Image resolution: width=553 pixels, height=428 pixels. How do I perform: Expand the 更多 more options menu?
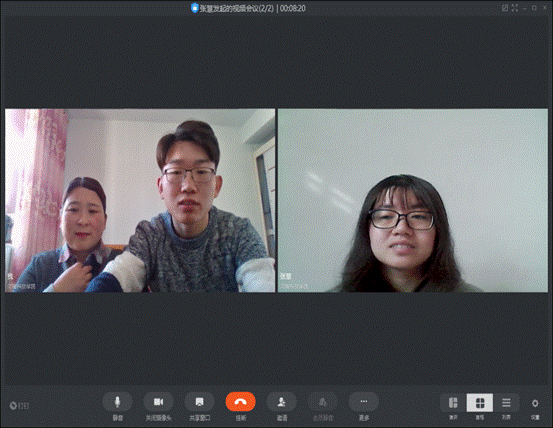tap(364, 402)
